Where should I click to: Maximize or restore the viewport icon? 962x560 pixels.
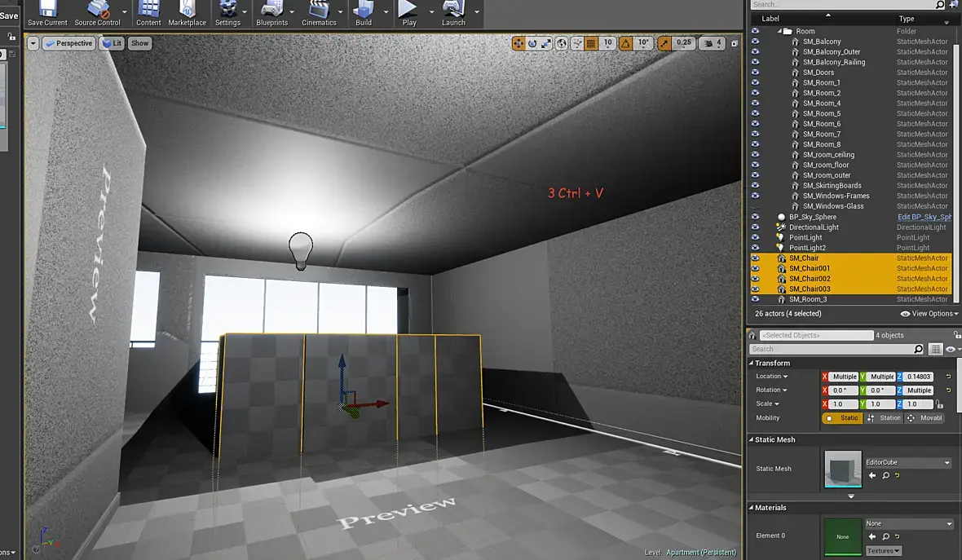coord(735,43)
